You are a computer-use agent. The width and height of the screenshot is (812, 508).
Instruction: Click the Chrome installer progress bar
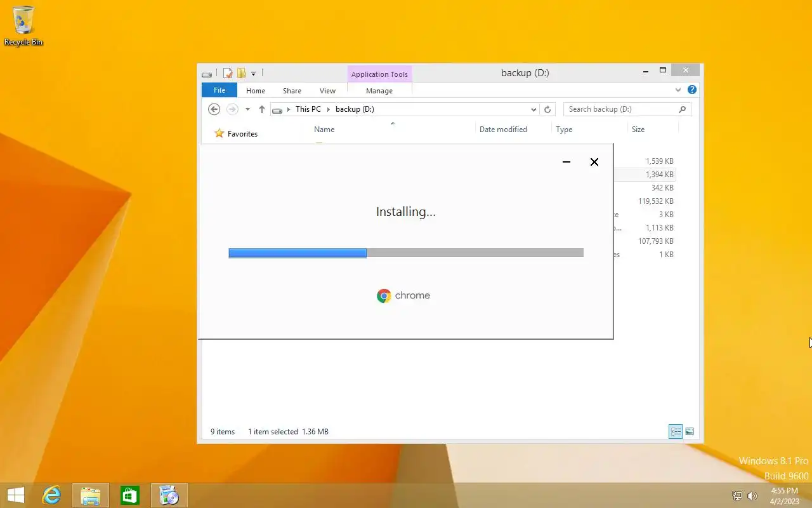pyautogui.click(x=406, y=253)
